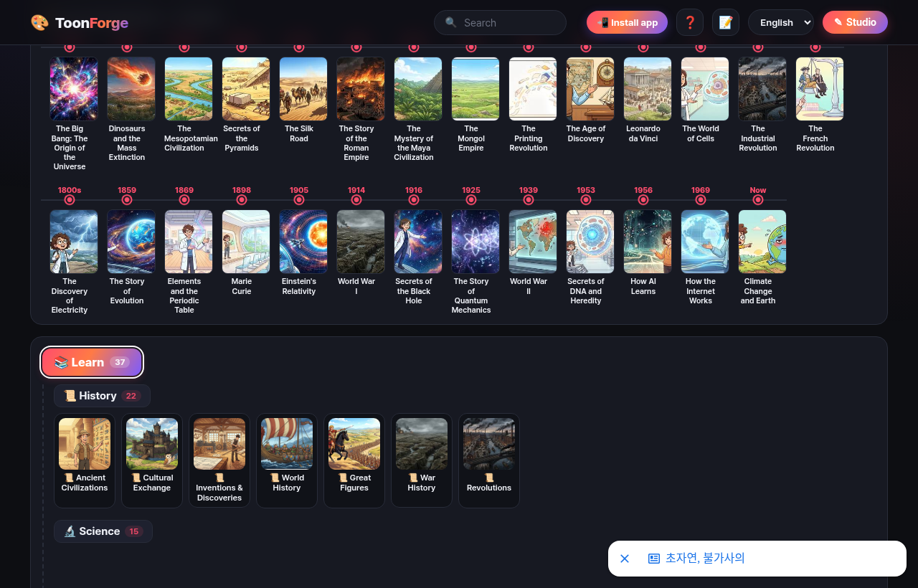Open Secrets of the Black Hole comic
Image resolution: width=918 pixels, height=588 pixels.
point(418,242)
